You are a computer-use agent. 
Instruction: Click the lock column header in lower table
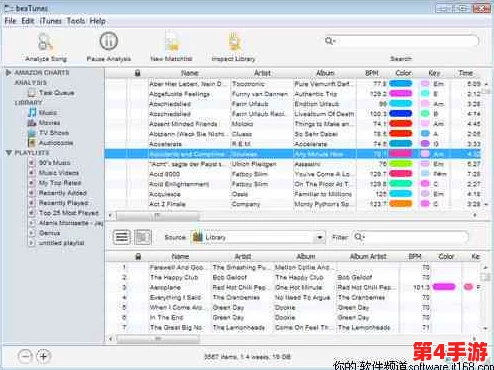(138, 256)
